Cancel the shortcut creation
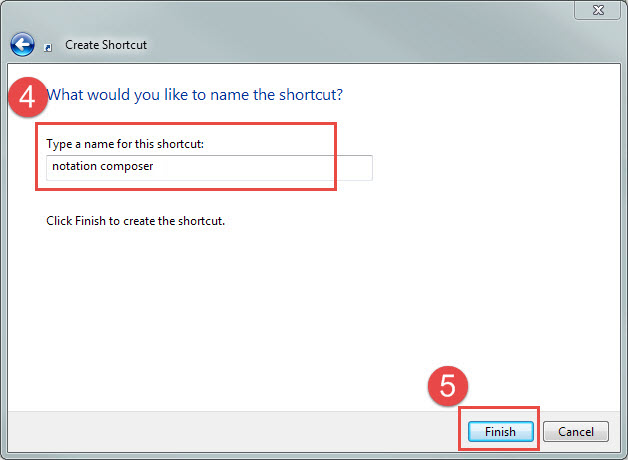The height and width of the screenshot is (460, 628). [576, 432]
